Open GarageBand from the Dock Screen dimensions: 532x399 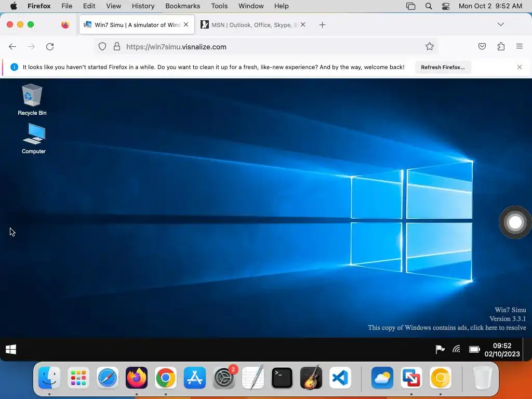click(x=311, y=378)
